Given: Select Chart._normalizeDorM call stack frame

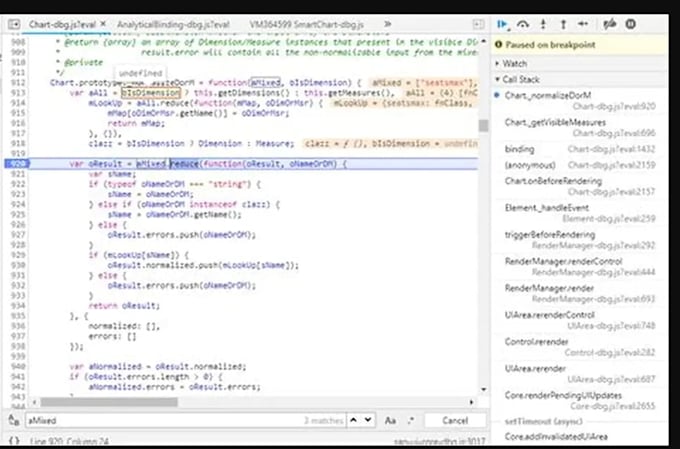Looking at the screenshot, I should point(580,101).
